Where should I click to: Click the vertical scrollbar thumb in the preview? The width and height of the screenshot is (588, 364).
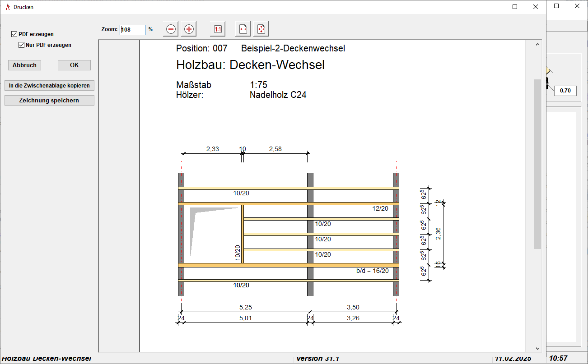[537, 163]
